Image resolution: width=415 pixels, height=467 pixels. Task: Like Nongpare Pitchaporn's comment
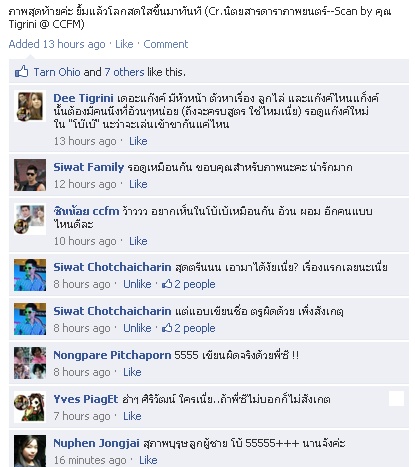132,372
